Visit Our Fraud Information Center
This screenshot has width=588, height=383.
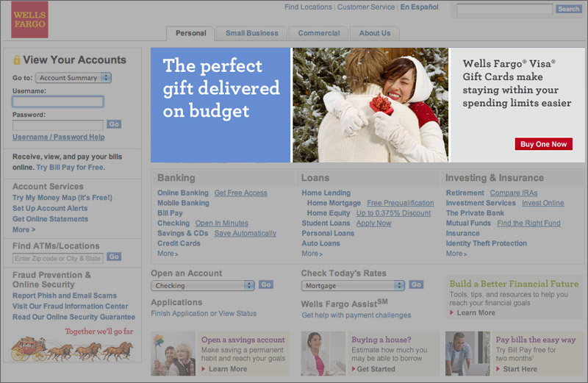pyautogui.click(x=70, y=306)
